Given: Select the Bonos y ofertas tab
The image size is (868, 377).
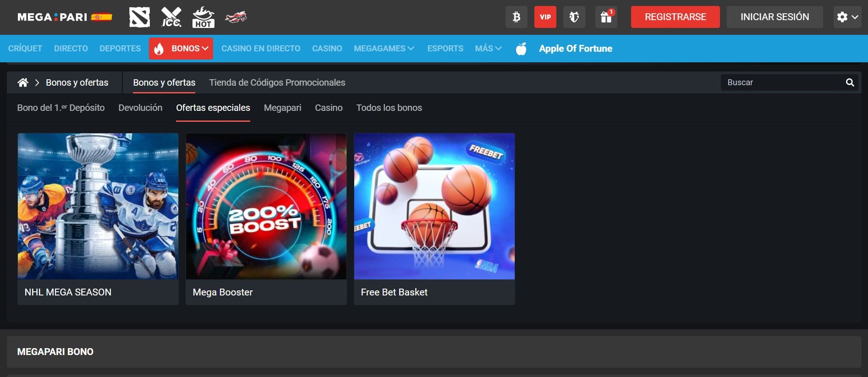Looking at the screenshot, I should 164,82.
